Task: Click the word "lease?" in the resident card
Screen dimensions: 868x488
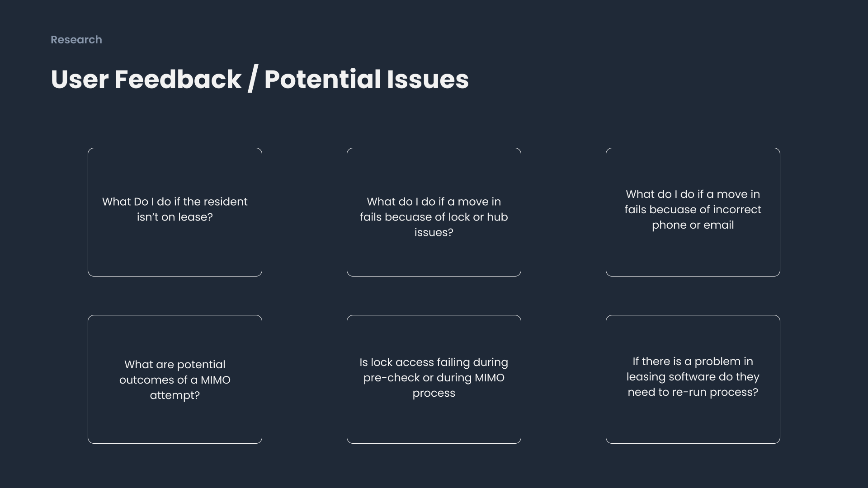Action: click(x=195, y=217)
